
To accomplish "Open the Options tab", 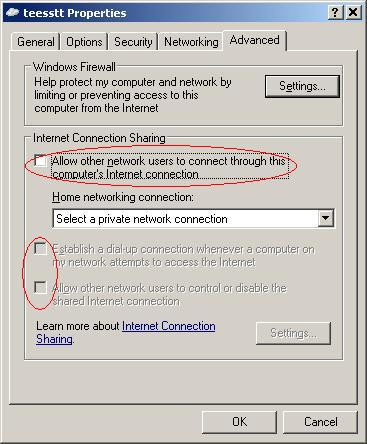I will (84, 42).
